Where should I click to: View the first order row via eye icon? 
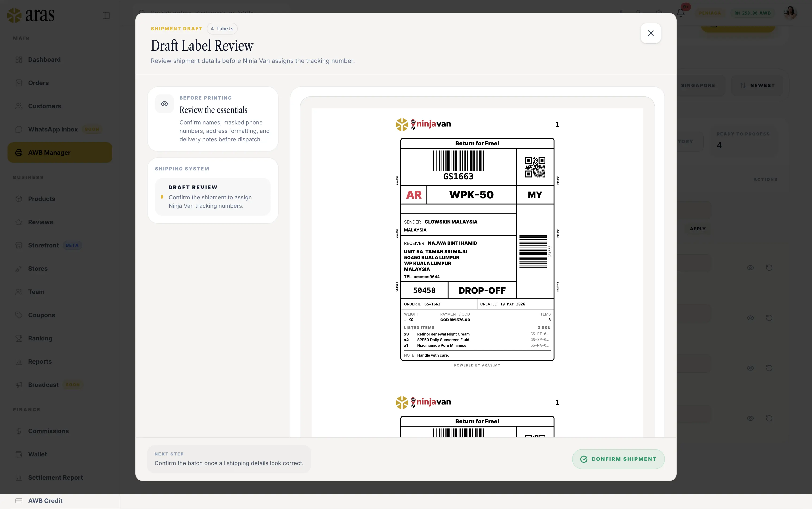point(750,268)
